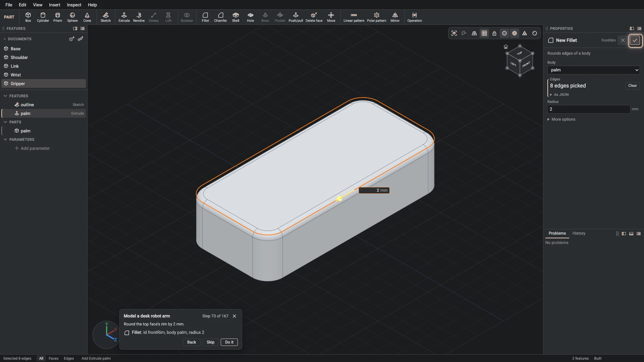Switch to the History tab
Image resolution: width=644 pixels, height=362 pixels.
click(579, 233)
